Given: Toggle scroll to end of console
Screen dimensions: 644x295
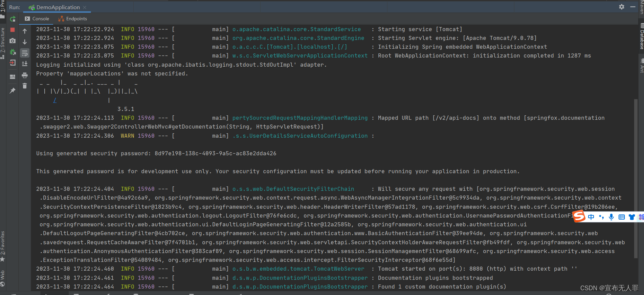Looking at the screenshot, I should click(25, 64).
